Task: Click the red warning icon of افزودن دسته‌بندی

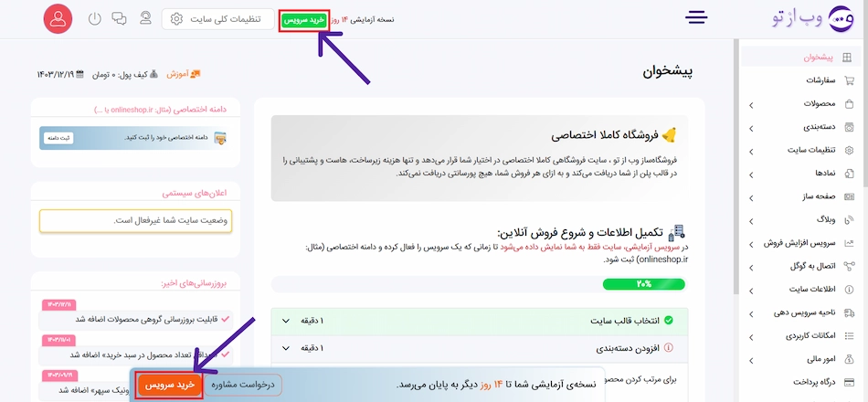Action: point(668,348)
